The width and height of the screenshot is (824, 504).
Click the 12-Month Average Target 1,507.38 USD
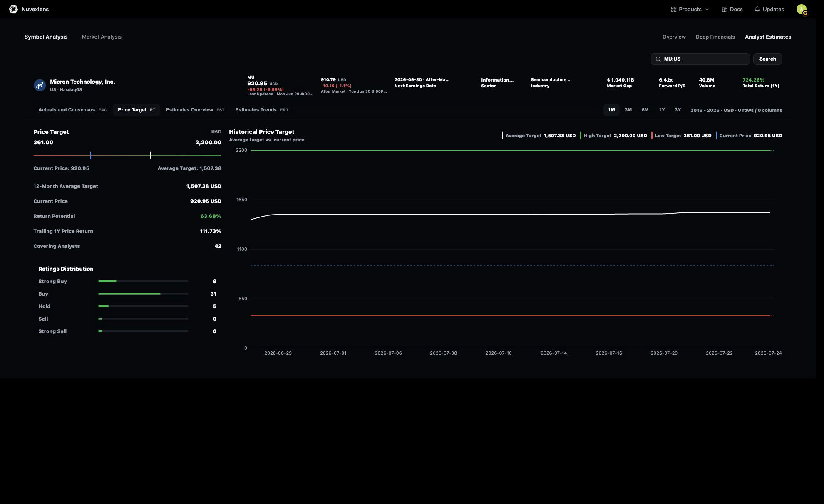204,186
